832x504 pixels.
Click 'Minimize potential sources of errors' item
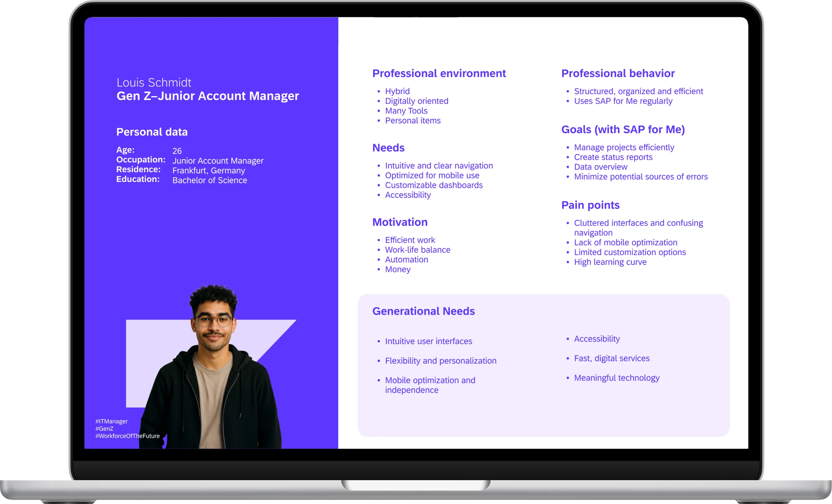tap(641, 176)
